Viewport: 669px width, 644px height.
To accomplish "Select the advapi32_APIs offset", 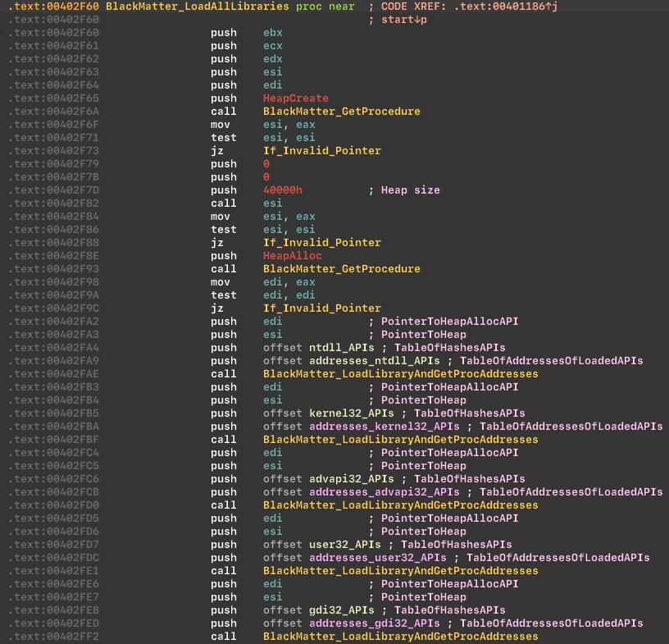I will point(351,479).
